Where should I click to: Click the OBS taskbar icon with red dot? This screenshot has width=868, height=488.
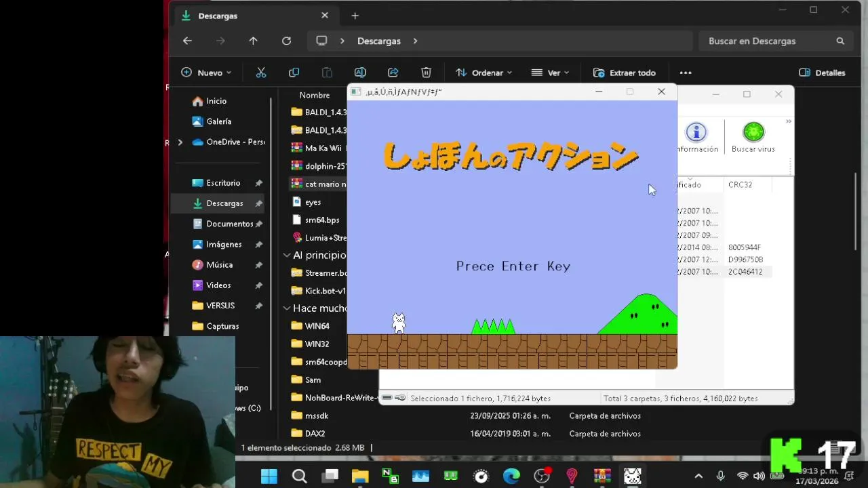point(542,476)
